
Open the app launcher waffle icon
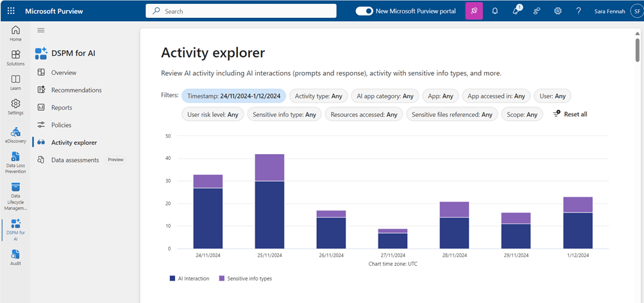[x=11, y=11]
